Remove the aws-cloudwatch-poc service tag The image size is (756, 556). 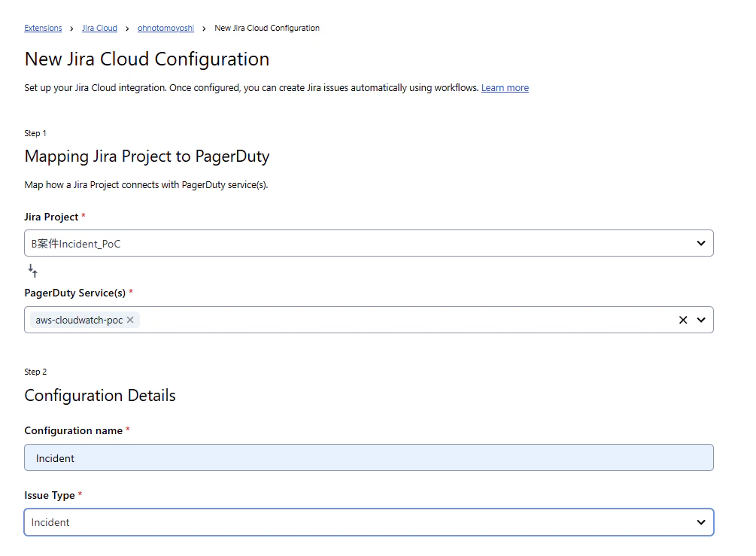[130, 320]
